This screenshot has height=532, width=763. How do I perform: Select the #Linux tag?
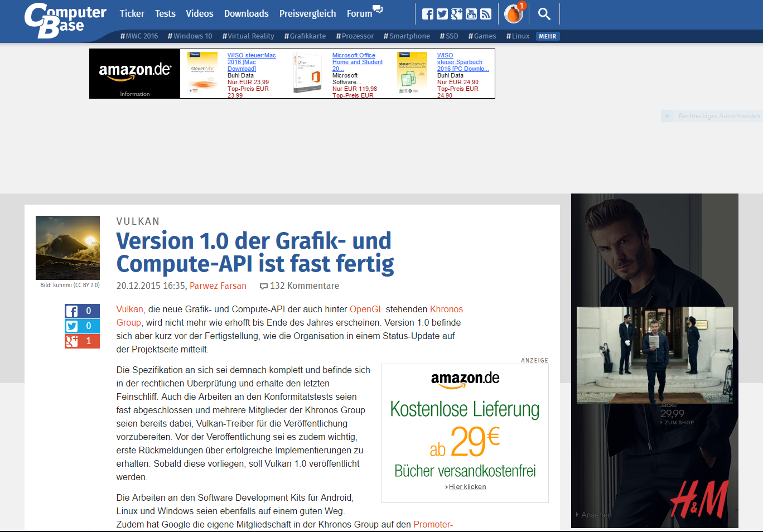click(518, 36)
